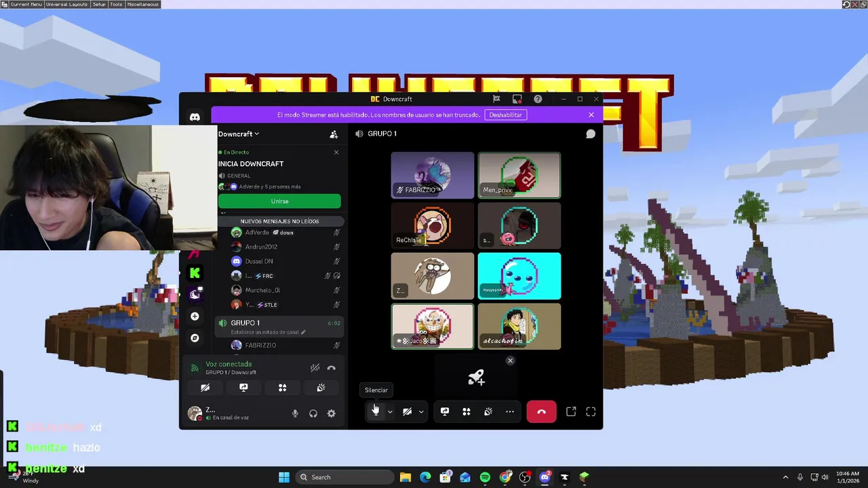Screen dimensions: 868x488
Task: Open soundboard in the call bar
Action: click(488, 411)
